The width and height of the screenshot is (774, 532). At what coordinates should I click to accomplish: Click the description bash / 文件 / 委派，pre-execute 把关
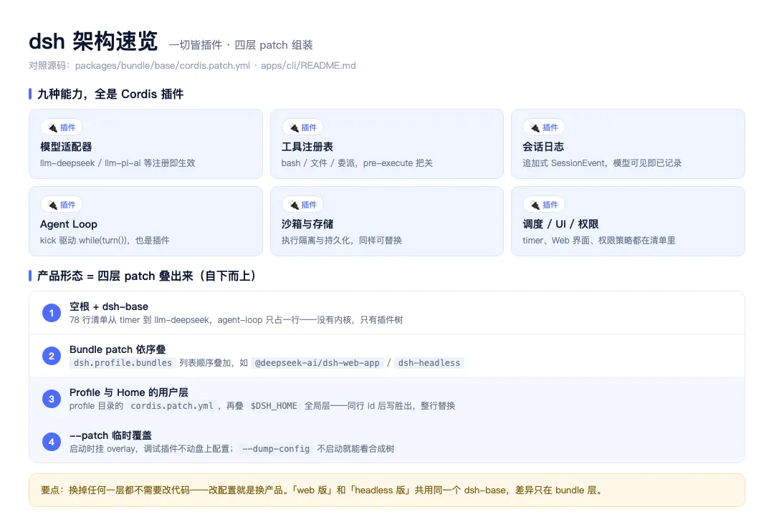[357, 163]
